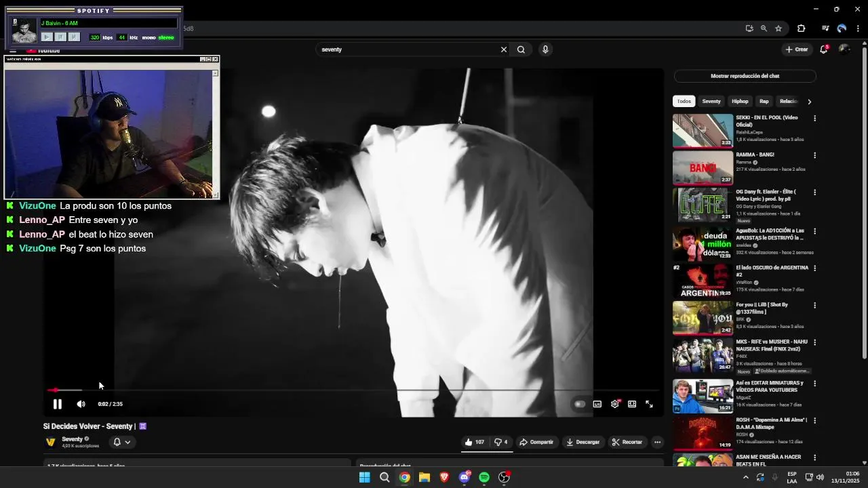This screenshot has height=488, width=868.
Task: Open options for SEKKI - EN EL POOL
Action: pos(814,118)
